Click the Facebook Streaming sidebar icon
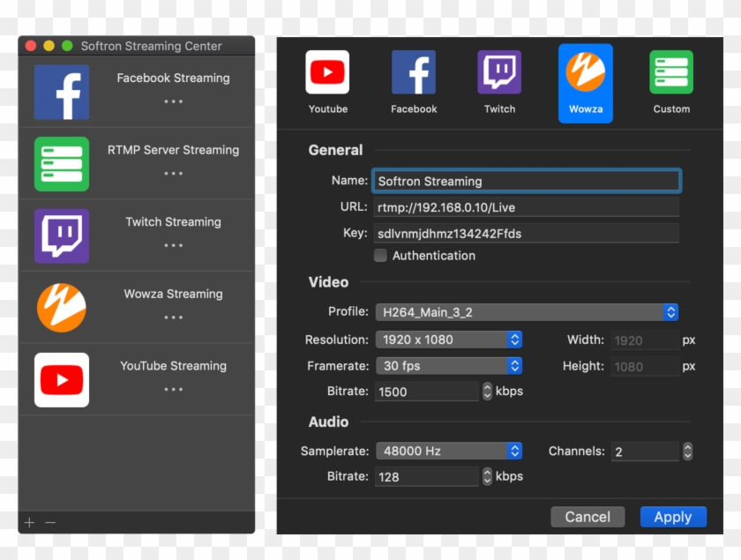 59,92
